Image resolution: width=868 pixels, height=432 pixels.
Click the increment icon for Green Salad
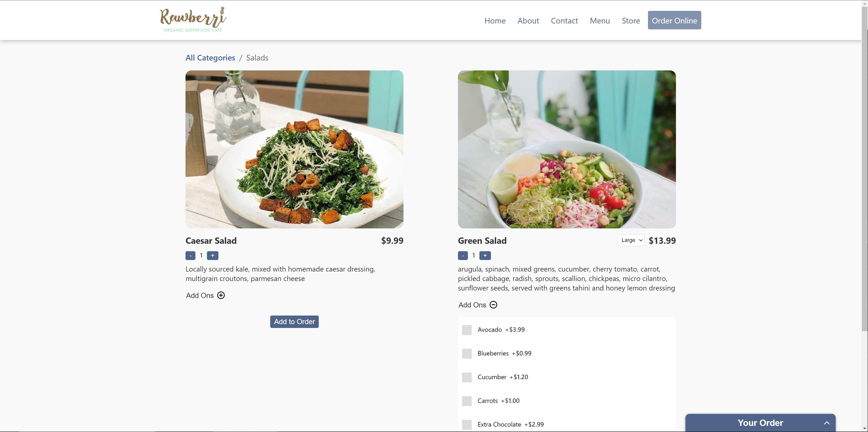(x=485, y=255)
